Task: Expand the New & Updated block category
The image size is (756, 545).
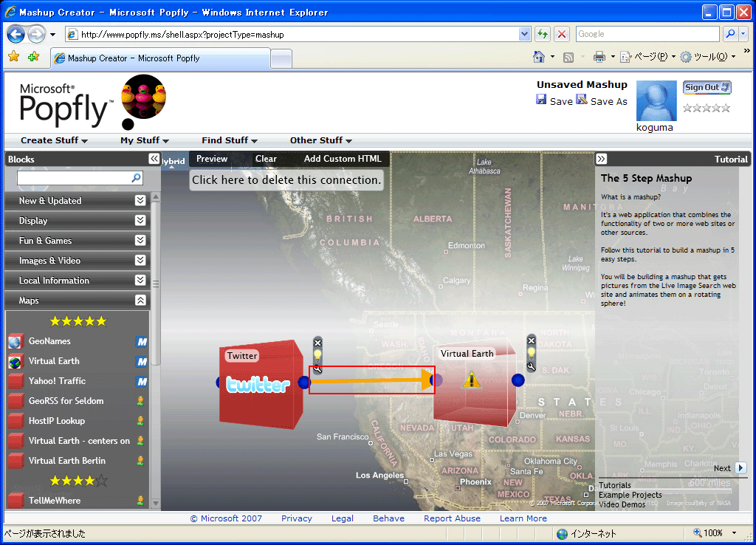Action: pyautogui.click(x=140, y=201)
